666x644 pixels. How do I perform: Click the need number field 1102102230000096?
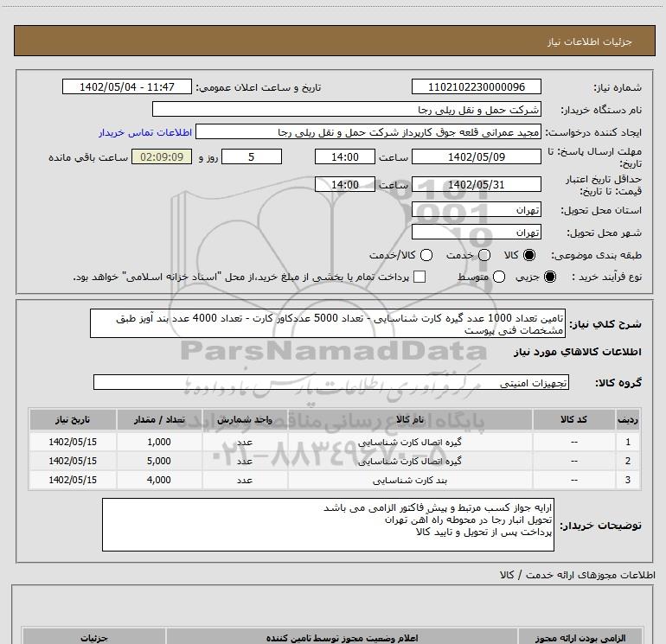coord(476,86)
